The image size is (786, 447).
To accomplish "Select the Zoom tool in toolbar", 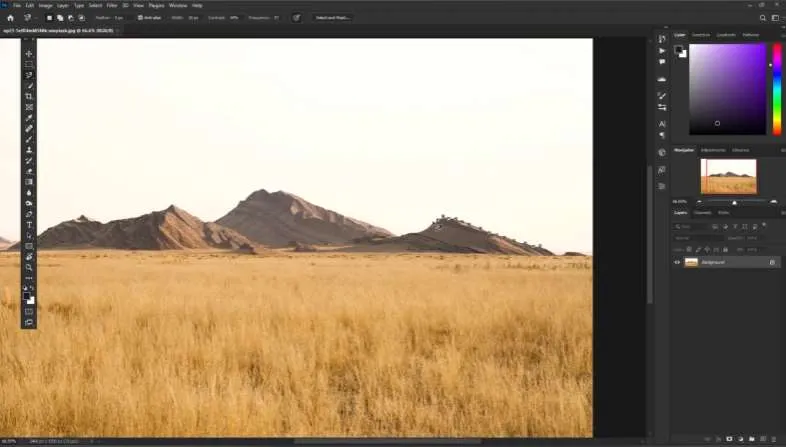I will click(x=29, y=267).
